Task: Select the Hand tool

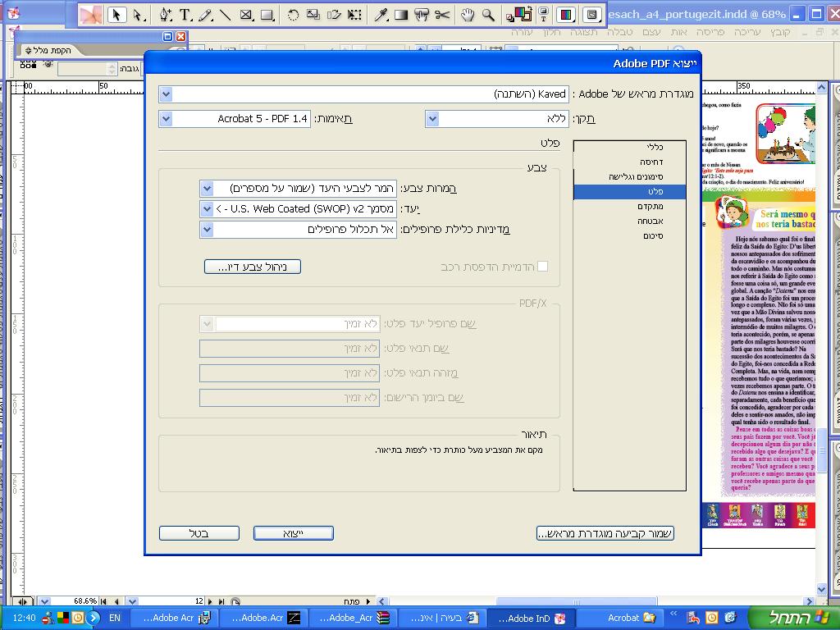Action: [x=468, y=15]
